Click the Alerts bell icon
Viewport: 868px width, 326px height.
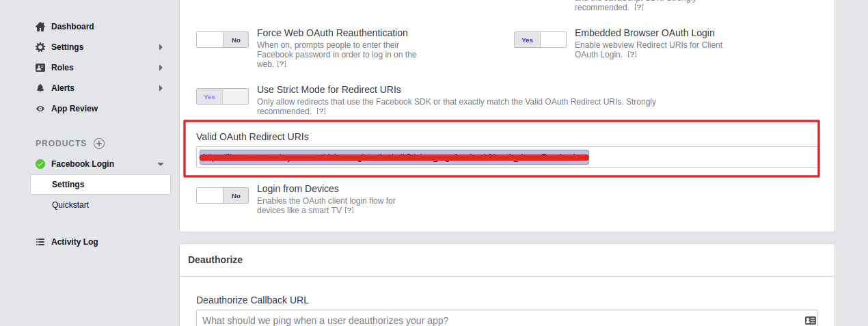tap(40, 88)
